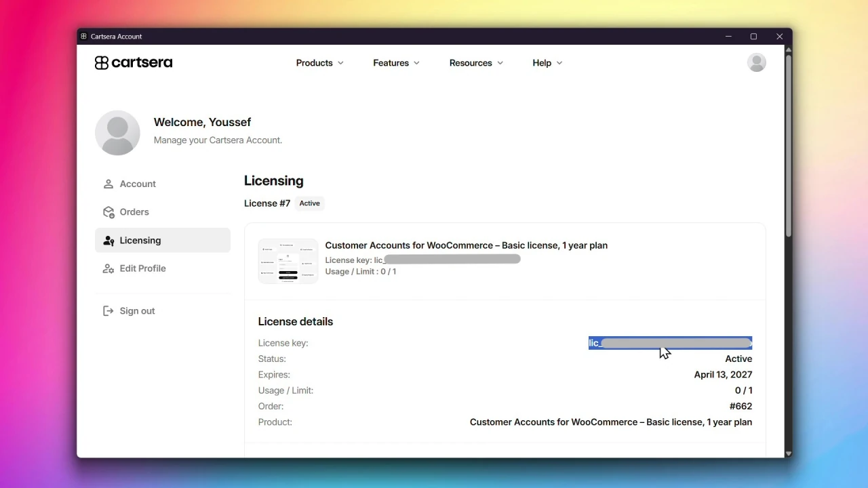Click the Orders box icon in sidebar
Screen dimensions: 868x488
tap(108, 212)
